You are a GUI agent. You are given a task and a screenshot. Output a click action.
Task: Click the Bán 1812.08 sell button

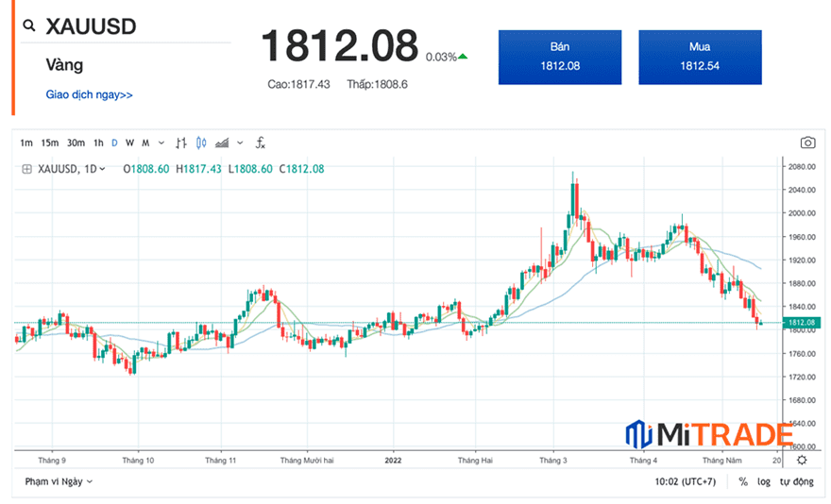(559, 57)
